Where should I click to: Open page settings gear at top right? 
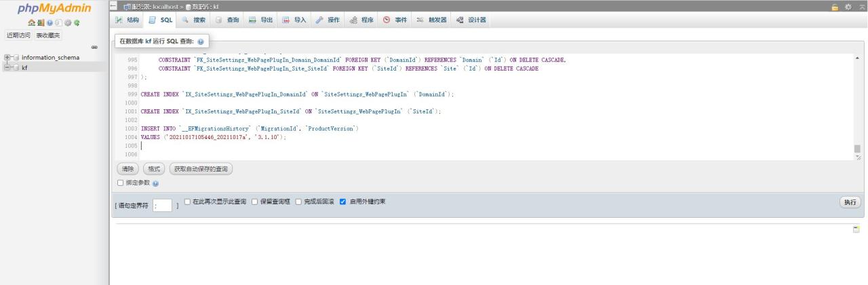(x=848, y=6)
